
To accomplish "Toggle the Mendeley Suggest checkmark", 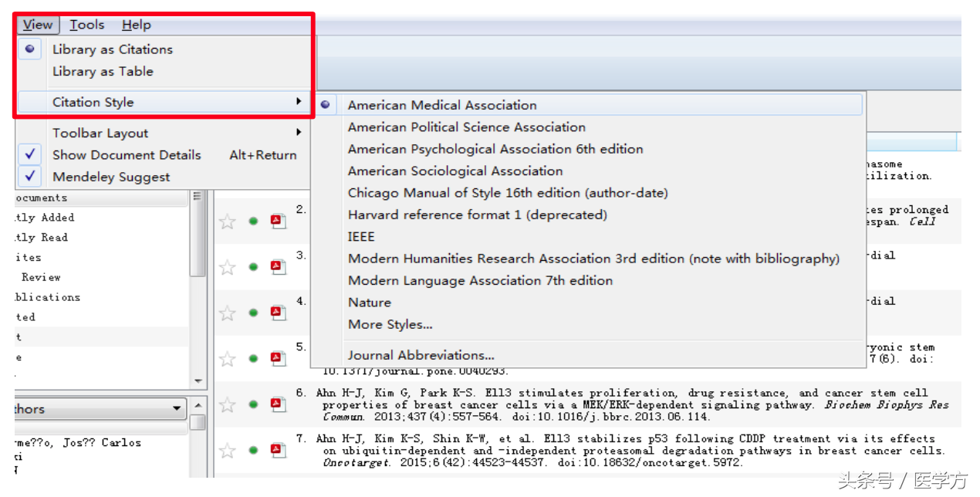I will click(x=30, y=177).
